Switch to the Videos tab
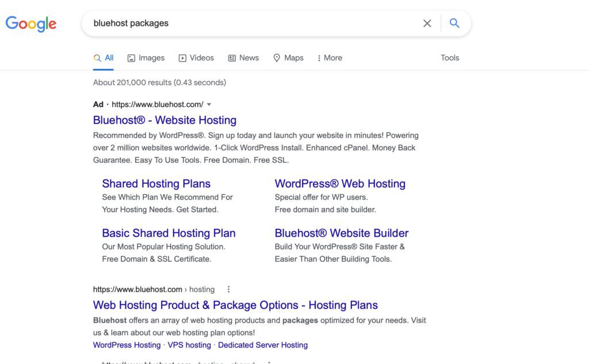 (x=197, y=58)
